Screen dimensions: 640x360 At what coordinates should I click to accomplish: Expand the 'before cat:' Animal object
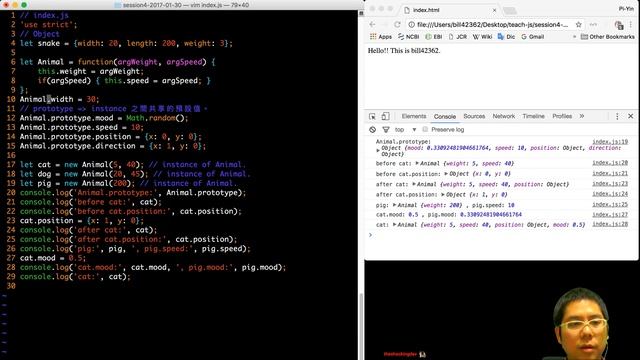[417, 163]
